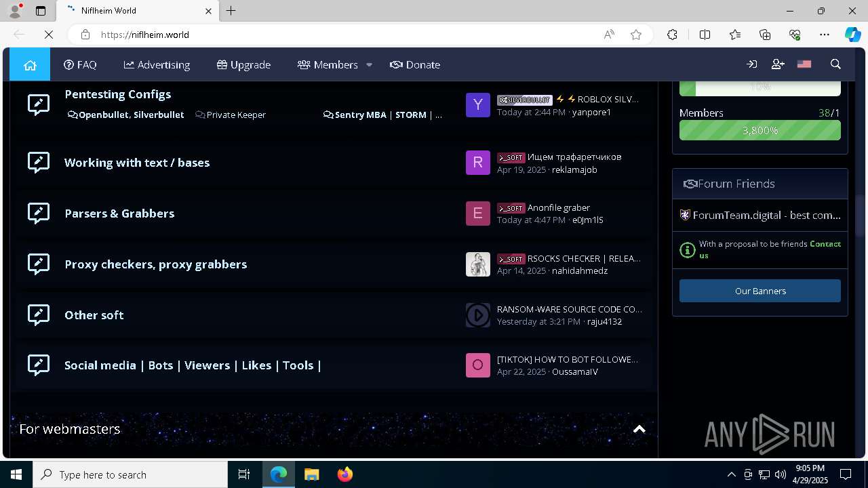
Task: Open Ищем трафаретчиков thread
Action: click(x=574, y=157)
